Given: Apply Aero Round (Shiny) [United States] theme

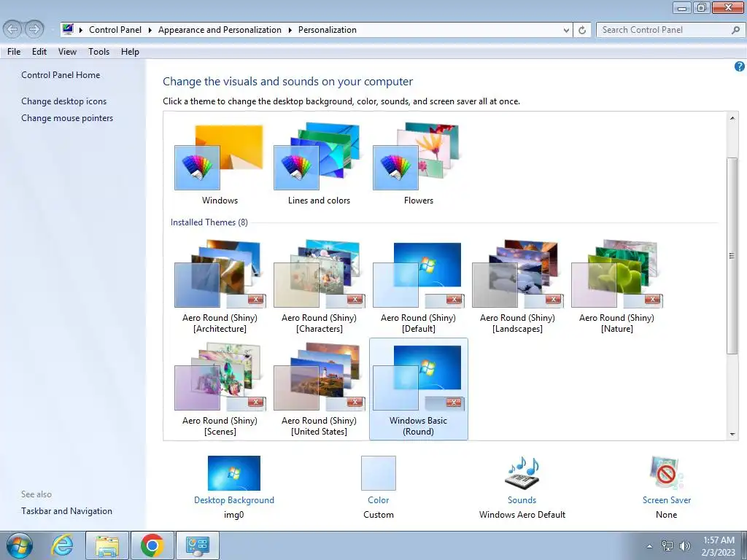Looking at the screenshot, I should pyautogui.click(x=319, y=389).
